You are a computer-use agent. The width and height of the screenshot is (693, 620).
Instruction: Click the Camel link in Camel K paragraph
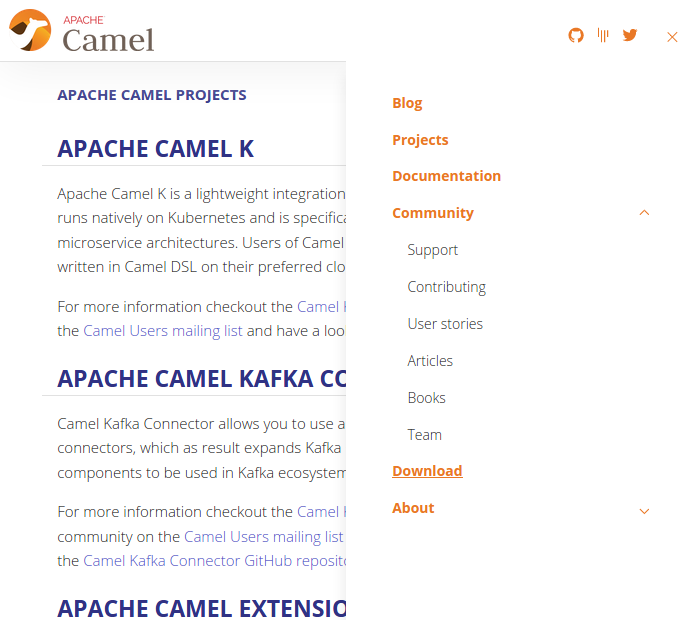click(x=321, y=307)
